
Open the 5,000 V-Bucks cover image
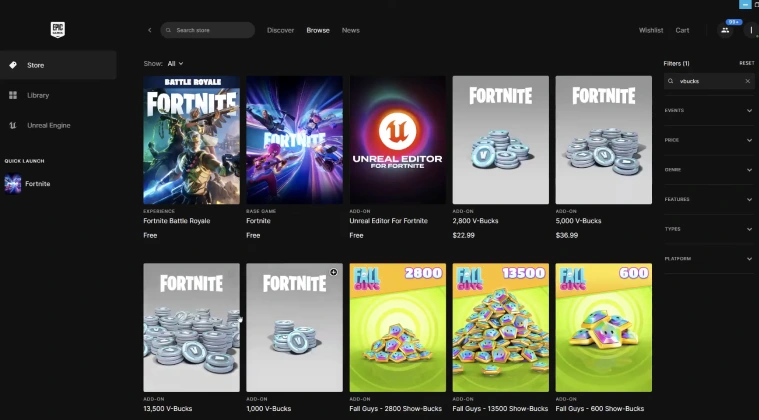604,140
